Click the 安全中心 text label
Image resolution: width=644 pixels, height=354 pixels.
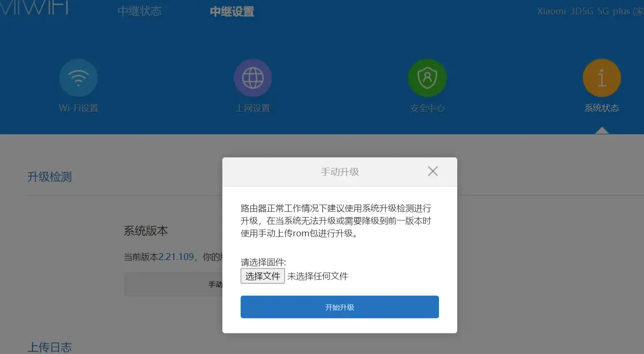coord(427,108)
